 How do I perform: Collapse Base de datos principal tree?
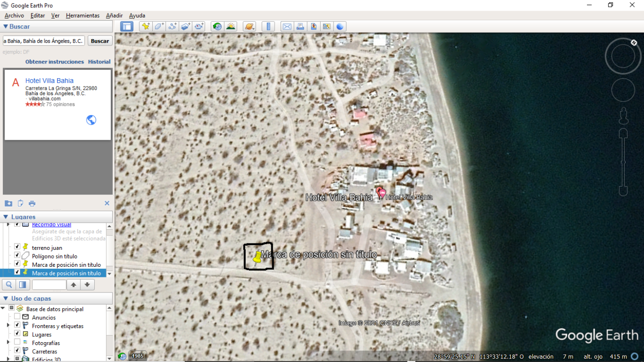pyautogui.click(x=3, y=309)
